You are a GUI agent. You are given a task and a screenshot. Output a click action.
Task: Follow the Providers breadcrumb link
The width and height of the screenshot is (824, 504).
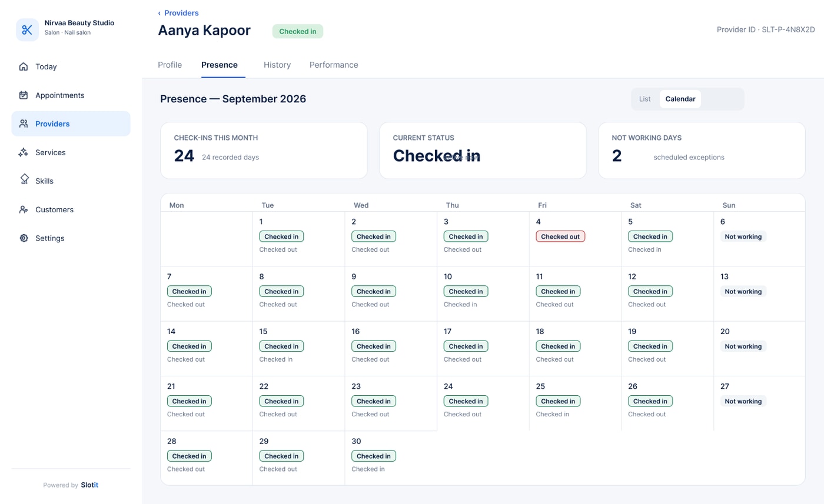click(181, 13)
